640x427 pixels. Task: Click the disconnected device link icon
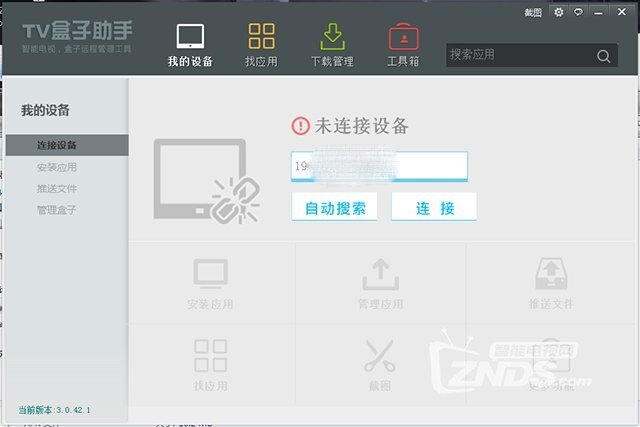(207, 181)
